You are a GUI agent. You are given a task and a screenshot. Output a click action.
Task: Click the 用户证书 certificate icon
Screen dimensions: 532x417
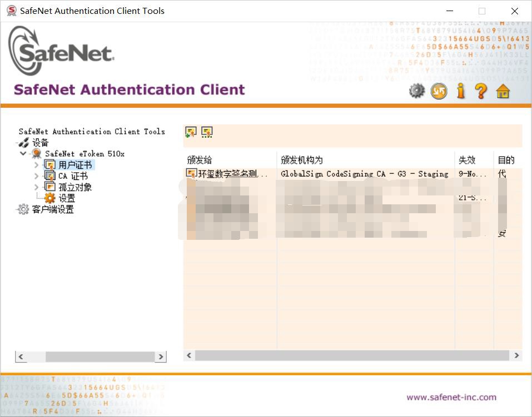pyautogui.click(x=50, y=165)
